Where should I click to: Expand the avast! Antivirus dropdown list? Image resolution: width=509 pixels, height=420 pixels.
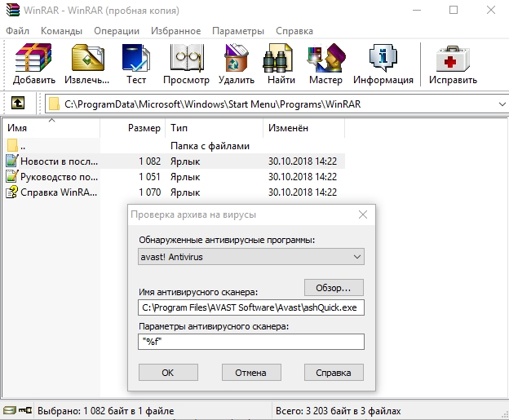coord(357,257)
